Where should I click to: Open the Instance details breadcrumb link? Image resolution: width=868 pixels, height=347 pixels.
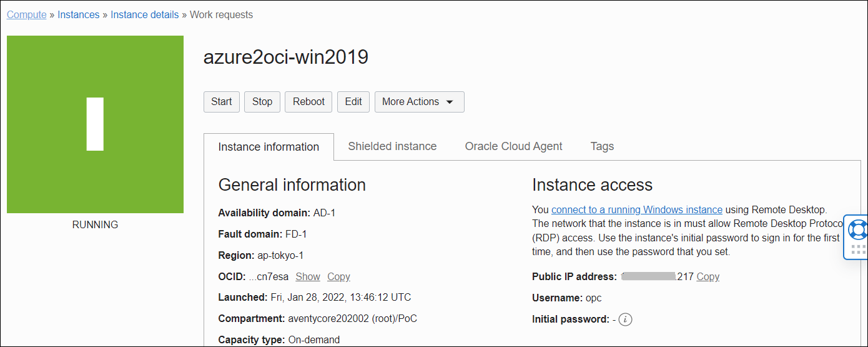[x=145, y=14]
